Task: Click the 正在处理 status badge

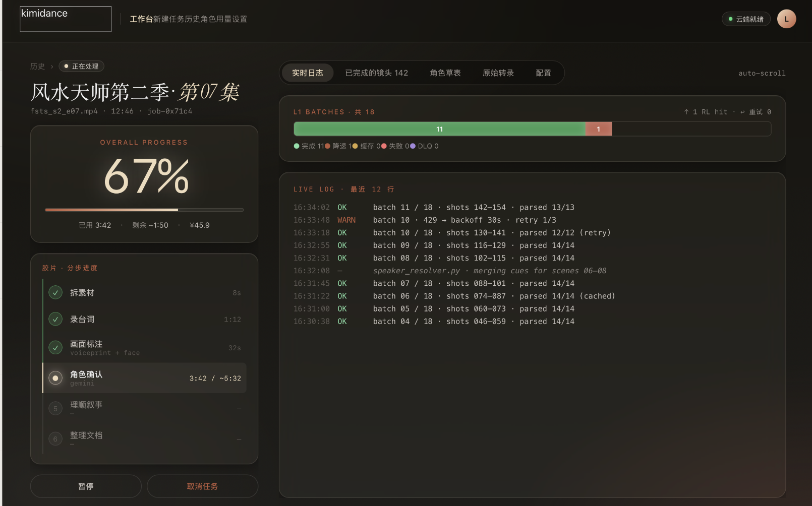Action: [x=81, y=67]
